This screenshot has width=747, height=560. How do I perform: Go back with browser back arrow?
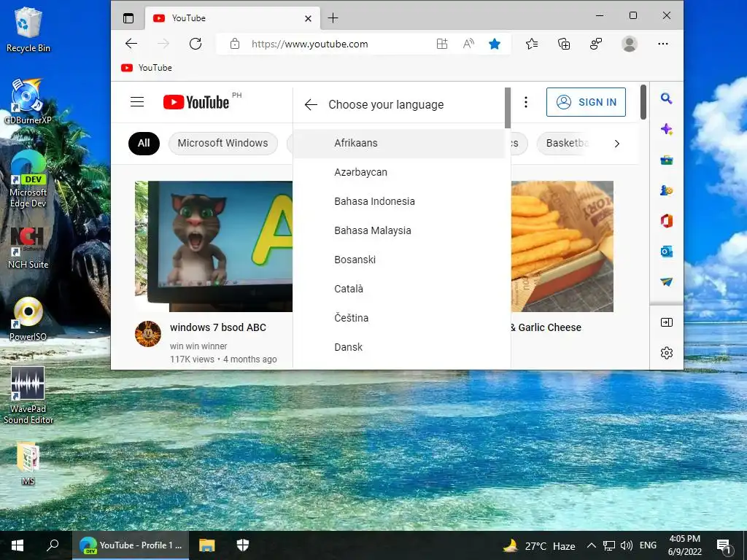click(131, 44)
